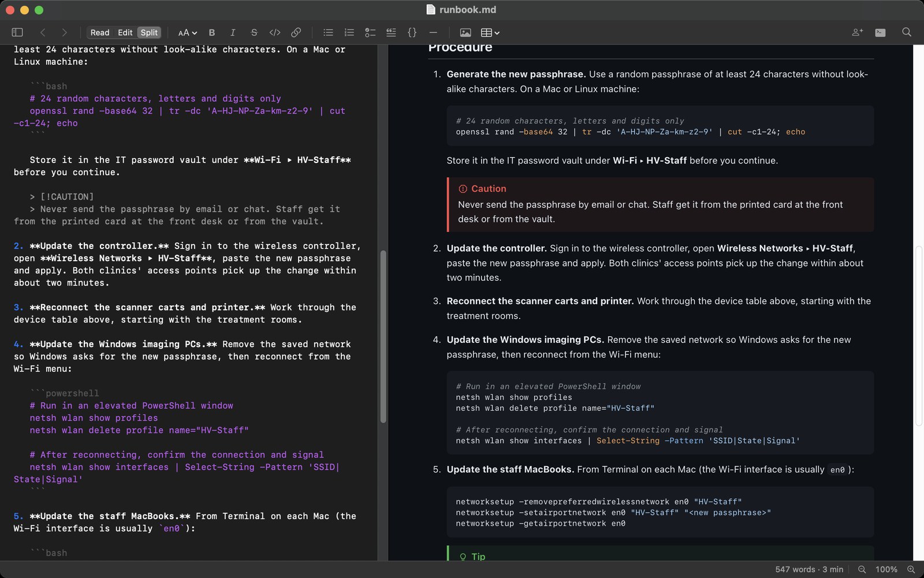The image size is (924, 578).
Task: Go forward with the right chevron
Action: click(x=64, y=32)
